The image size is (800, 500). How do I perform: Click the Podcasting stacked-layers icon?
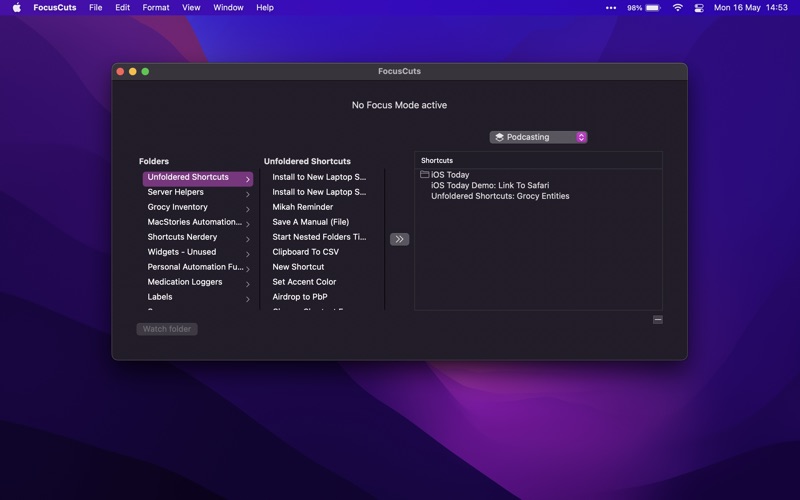coord(499,137)
